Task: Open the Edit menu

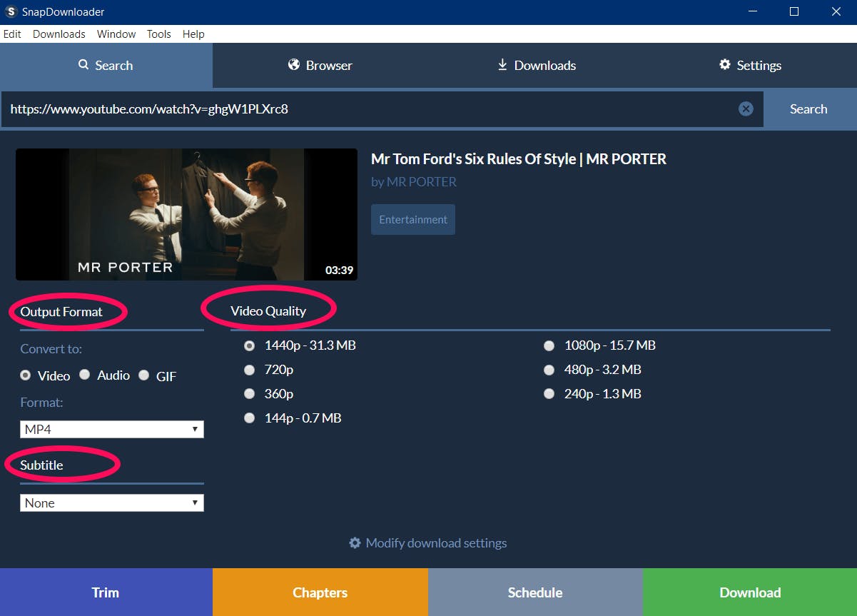Action: pos(12,34)
